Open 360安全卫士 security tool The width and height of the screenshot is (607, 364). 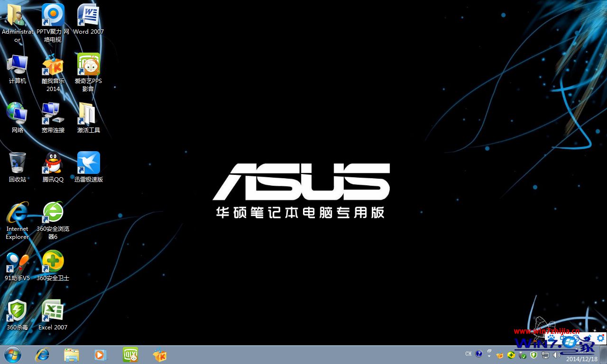point(53,260)
